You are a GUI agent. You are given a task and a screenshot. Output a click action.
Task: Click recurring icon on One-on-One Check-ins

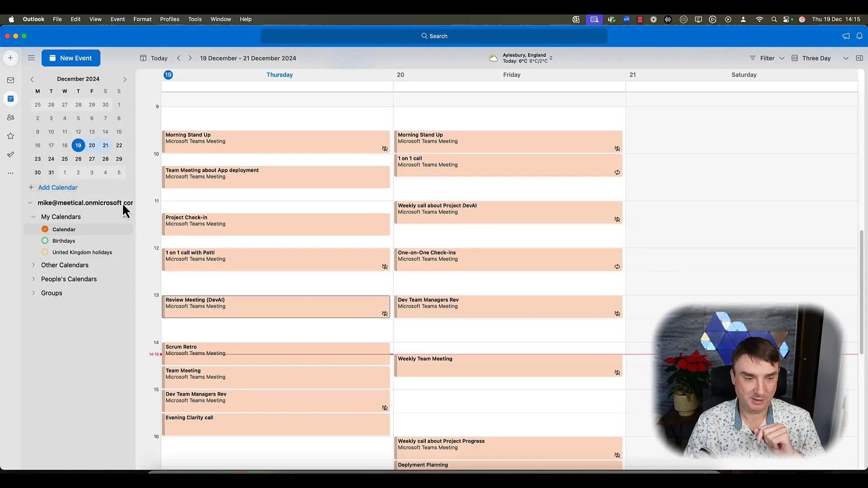617,267
